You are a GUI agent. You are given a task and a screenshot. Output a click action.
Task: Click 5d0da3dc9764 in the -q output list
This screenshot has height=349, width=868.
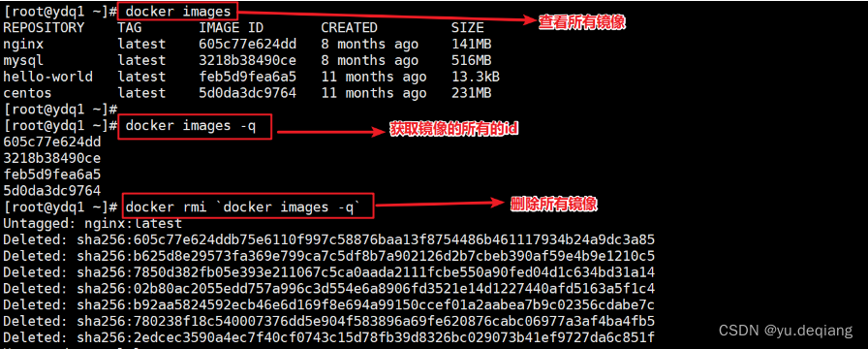pos(52,191)
